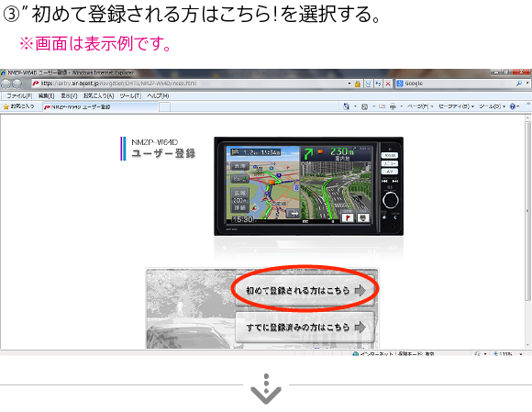Viewport: 532px width, 412px height.
Task: Click the magnifier search icon in Google box
Action: (x=519, y=84)
